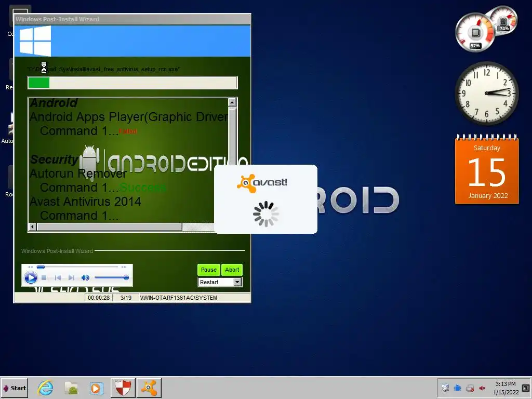Click the log horizontal scrollbar thumb
Viewport: 532px width, 399px height.
click(109, 227)
